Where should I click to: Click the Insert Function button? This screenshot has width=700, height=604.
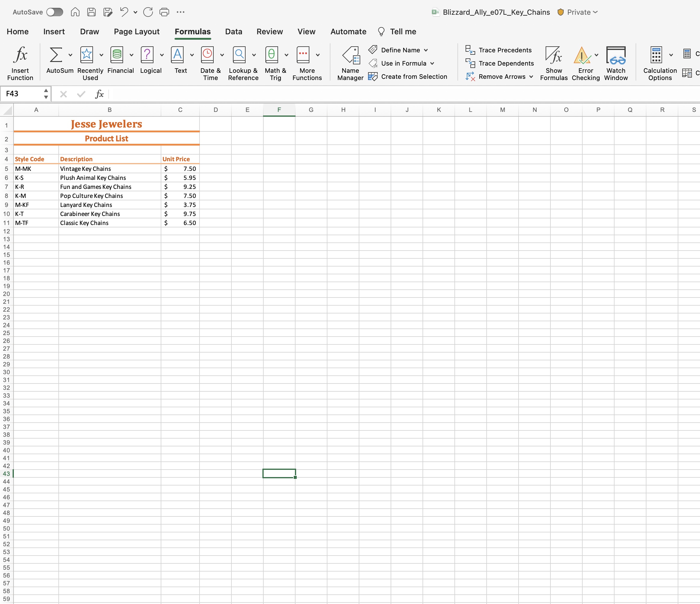pos(20,63)
